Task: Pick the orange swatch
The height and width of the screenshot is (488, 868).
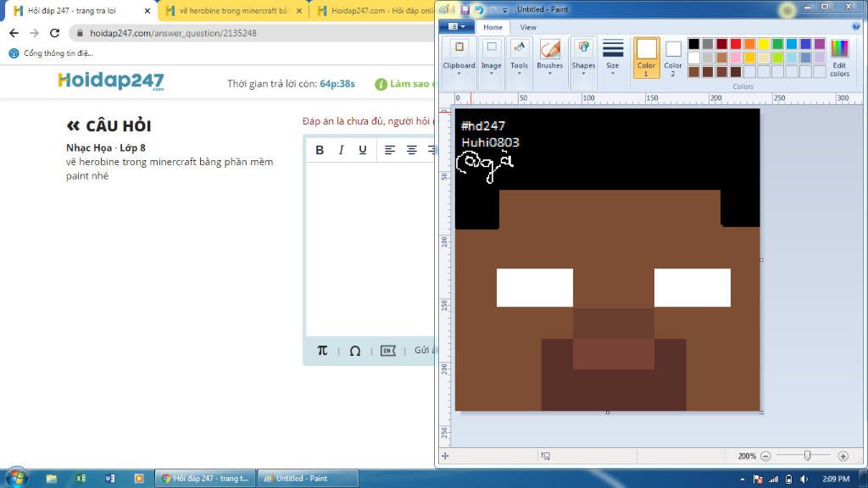Action: click(749, 44)
